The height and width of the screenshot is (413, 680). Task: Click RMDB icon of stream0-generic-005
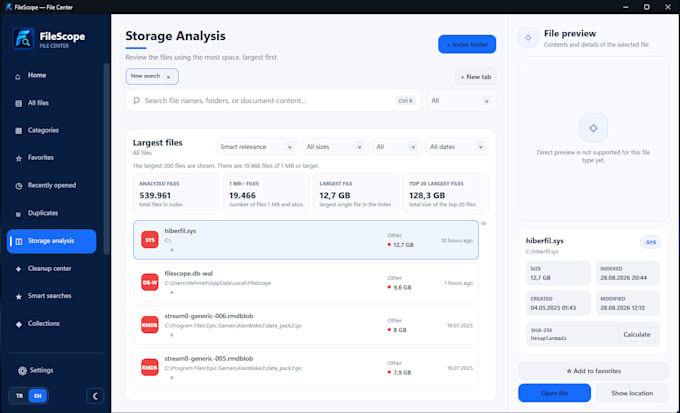click(x=150, y=367)
